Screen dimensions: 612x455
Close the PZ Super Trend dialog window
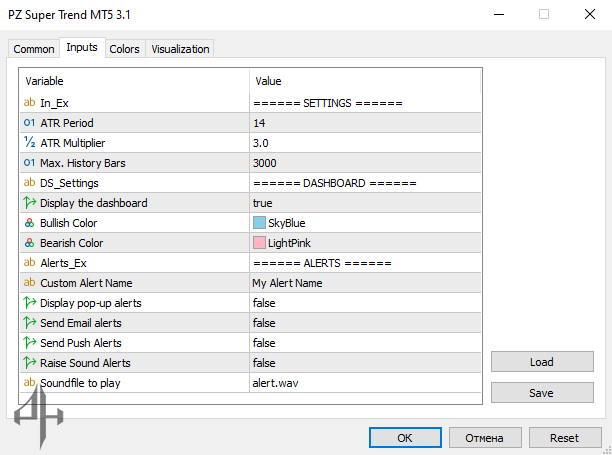click(x=590, y=14)
